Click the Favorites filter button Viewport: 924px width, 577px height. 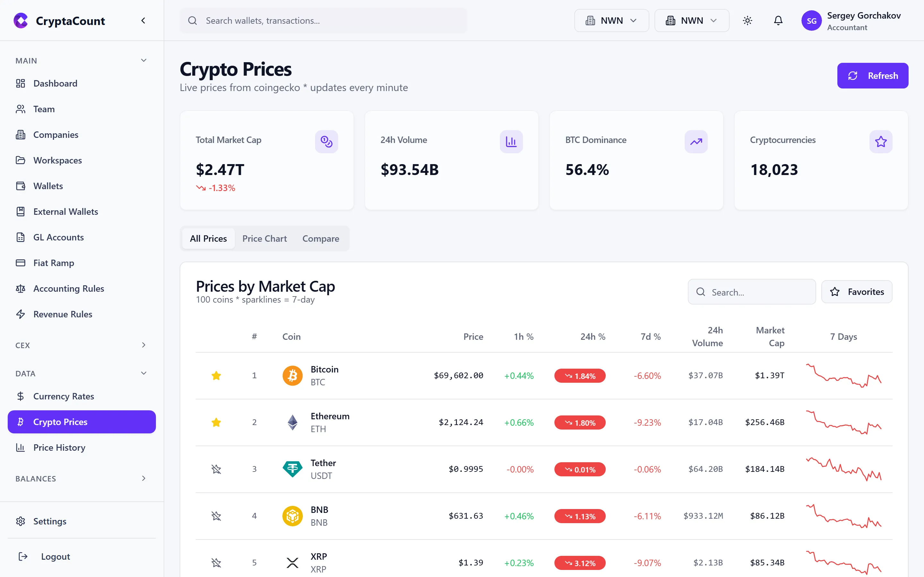click(x=857, y=292)
